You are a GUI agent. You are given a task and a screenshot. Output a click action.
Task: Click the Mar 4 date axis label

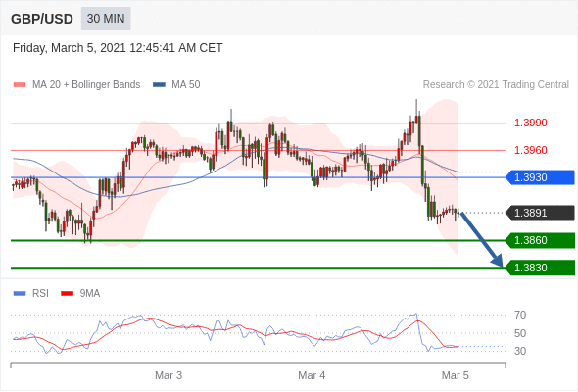[312, 375]
